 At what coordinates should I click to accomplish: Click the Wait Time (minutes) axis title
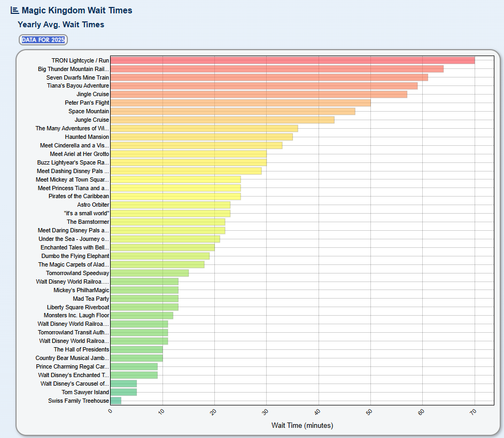[302, 426]
